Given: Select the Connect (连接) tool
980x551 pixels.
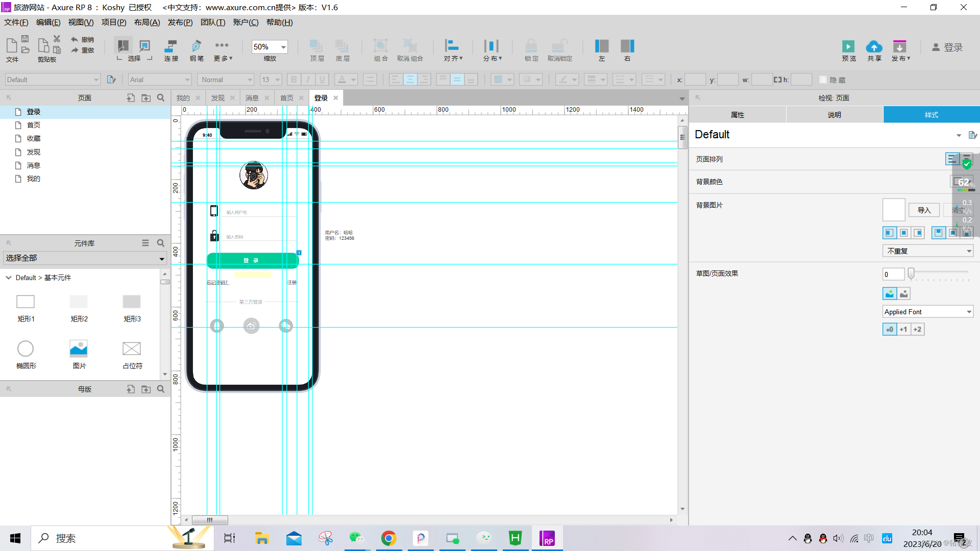Looking at the screenshot, I should click(x=171, y=46).
